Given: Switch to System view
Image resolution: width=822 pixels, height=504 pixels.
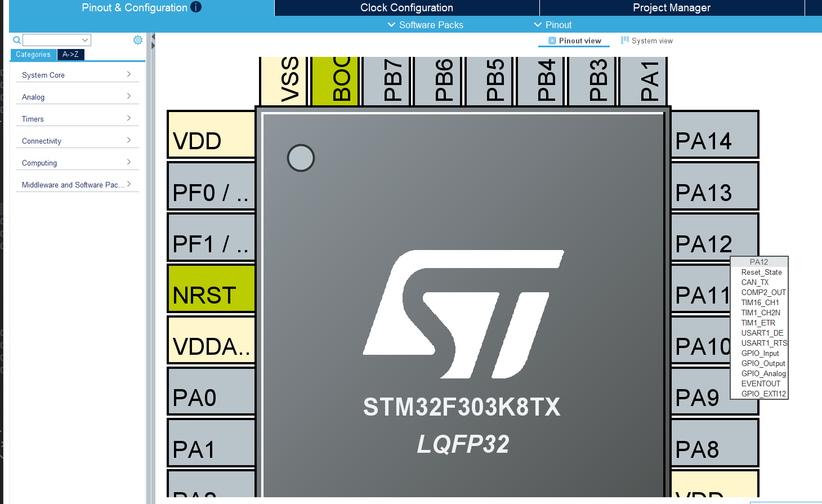Looking at the screenshot, I should (x=646, y=41).
